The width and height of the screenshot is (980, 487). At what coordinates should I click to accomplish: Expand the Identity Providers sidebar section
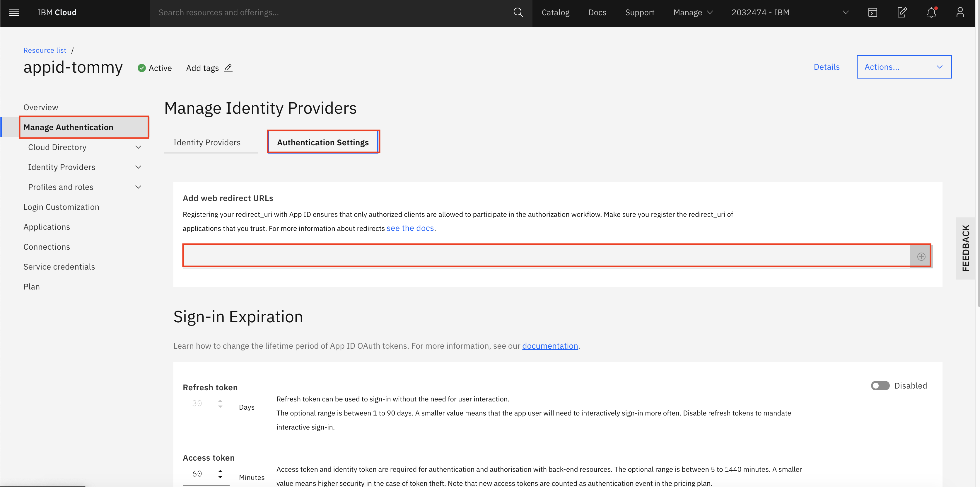tap(139, 167)
